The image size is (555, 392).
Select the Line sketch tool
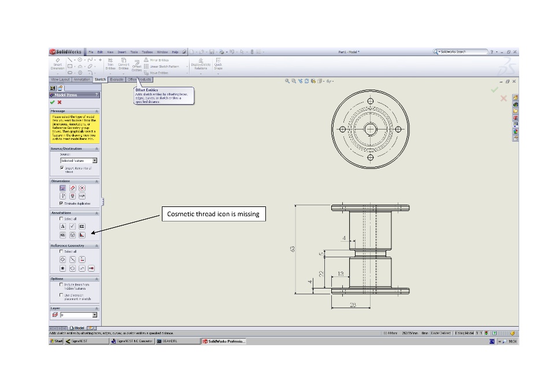(70, 60)
